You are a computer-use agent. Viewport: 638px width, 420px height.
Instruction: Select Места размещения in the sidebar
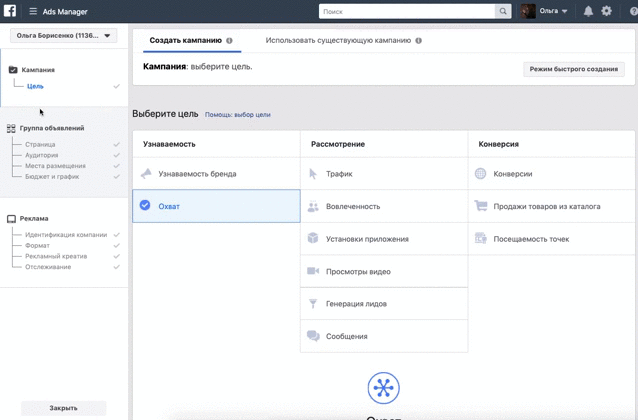[55, 166]
